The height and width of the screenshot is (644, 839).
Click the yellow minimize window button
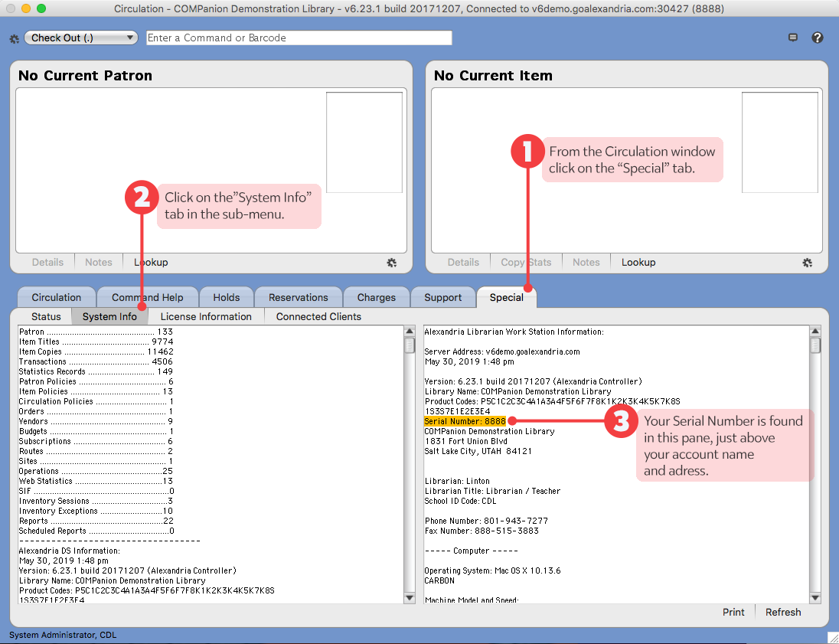(26, 8)
